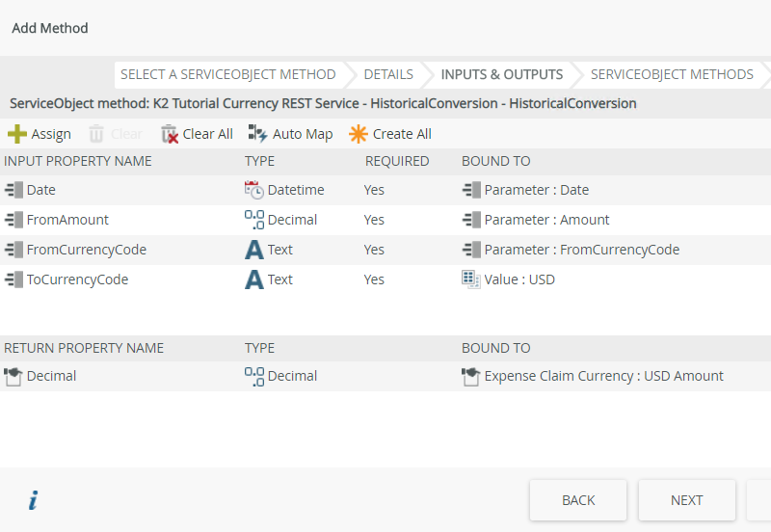Screen dimensions: 771x532
Task: Click the Value : USD binding icon
Action: (470, 279)
